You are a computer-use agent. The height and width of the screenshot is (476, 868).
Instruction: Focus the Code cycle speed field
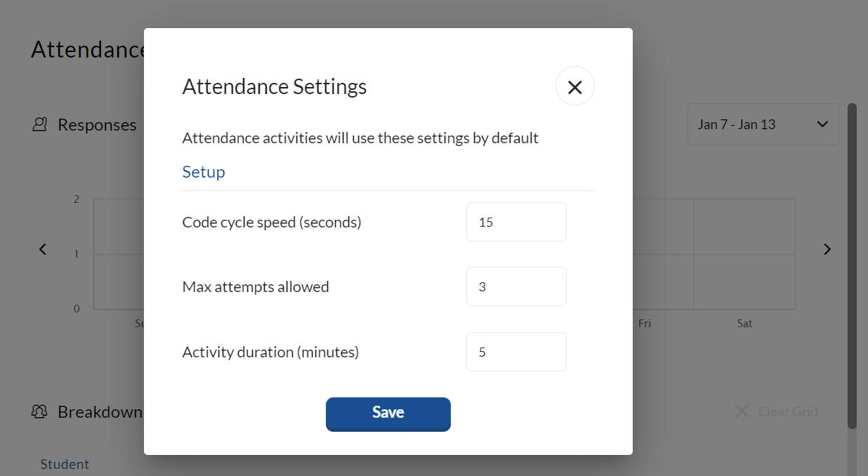pyautogui.click(x=516, y=222)
